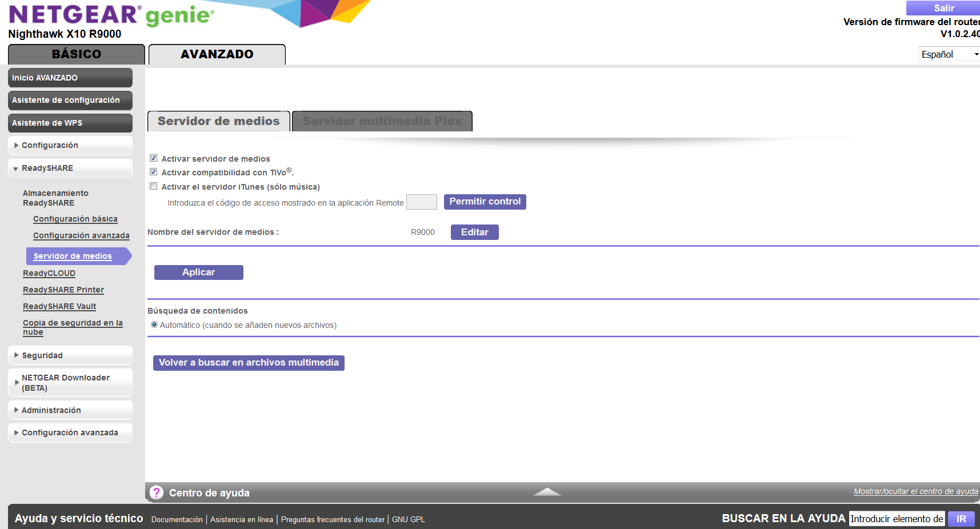Click the help search input field
The height and width of the screenshot is (529, 980).
pyautogui.click(x=897, y=519)
